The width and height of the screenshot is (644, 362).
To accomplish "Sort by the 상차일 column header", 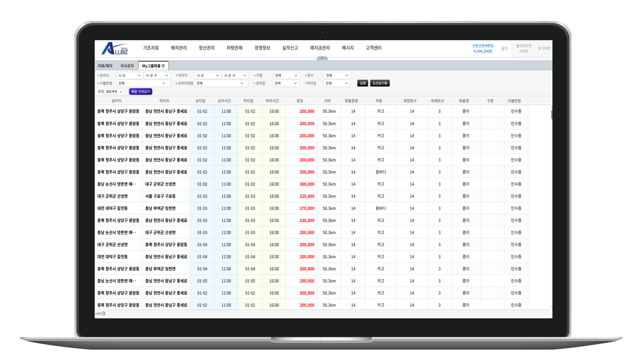I will click(x=200, y=101).
